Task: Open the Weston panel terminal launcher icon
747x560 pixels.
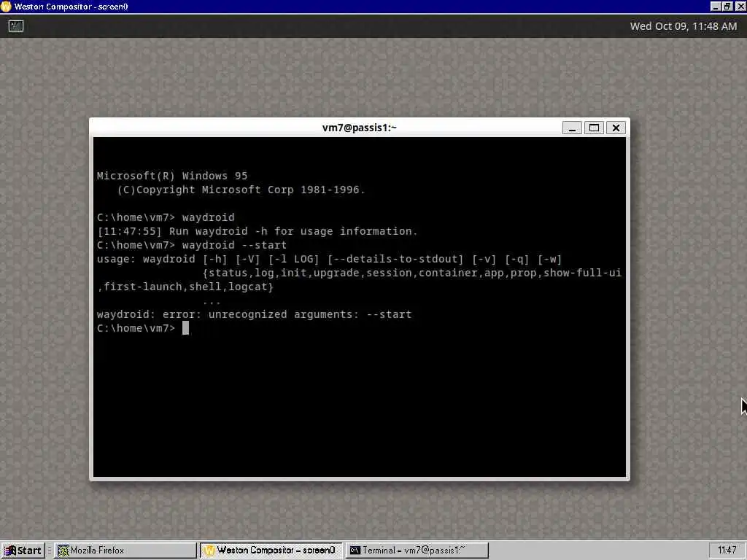Action: 16,26
